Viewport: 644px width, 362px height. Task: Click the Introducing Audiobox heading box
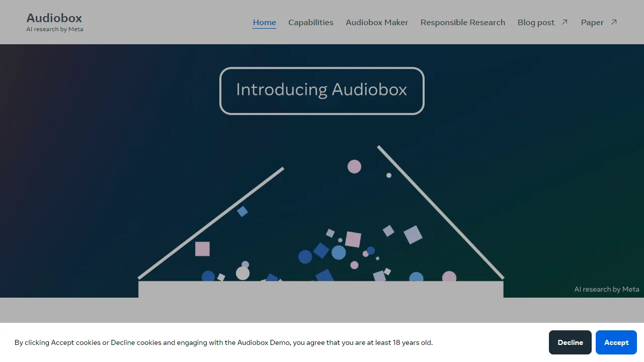pos(322,90)
